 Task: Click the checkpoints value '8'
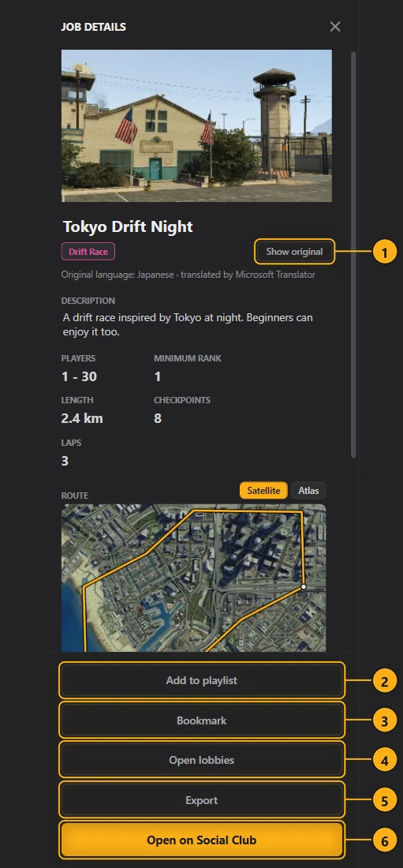point(158,418)
